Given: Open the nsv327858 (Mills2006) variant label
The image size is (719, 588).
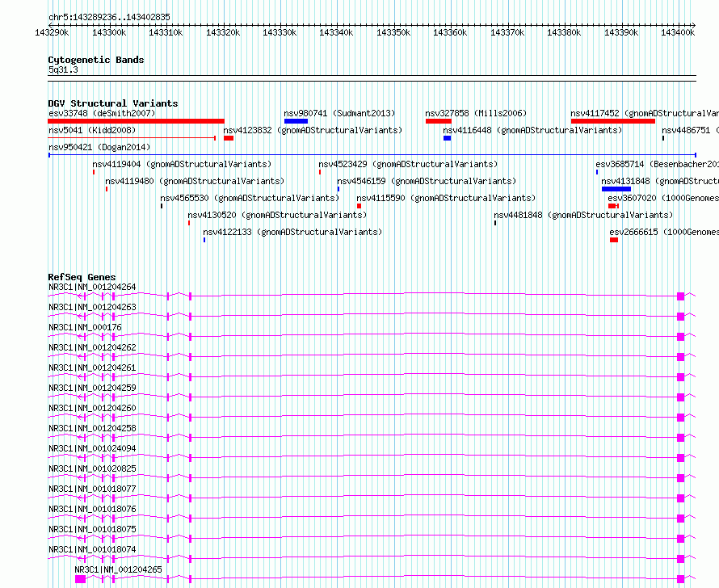Looking at the screenshot, I should click(x=476, y=113).
